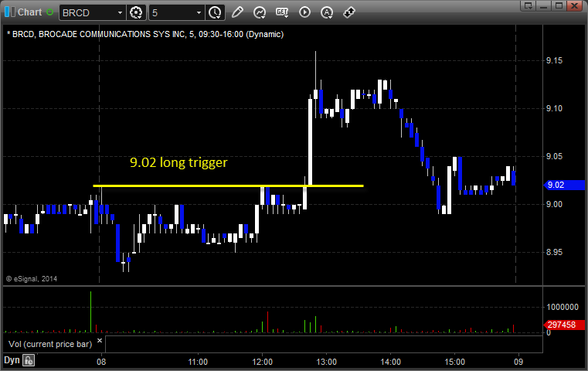Close the Vol study pane
Viewport: 588px width, 371px height.
(100, 341)
